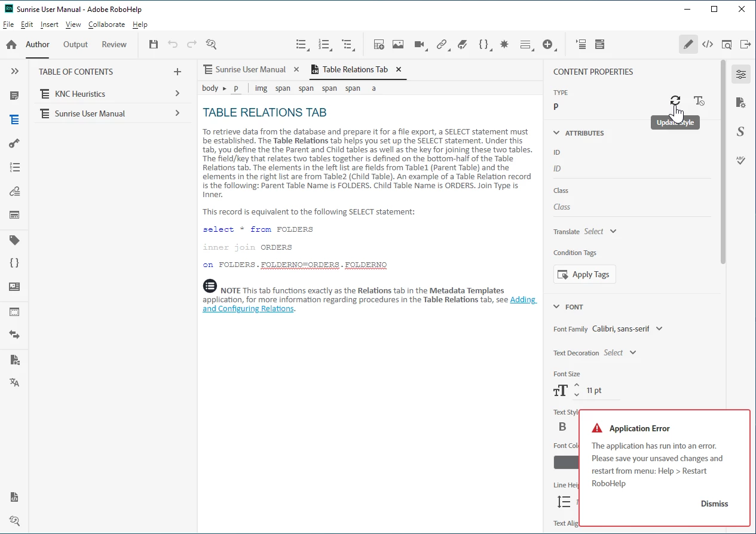756x534 pixels.
Task: Expand the left sidebar with double chevron
Action: [x=15, y=71]
